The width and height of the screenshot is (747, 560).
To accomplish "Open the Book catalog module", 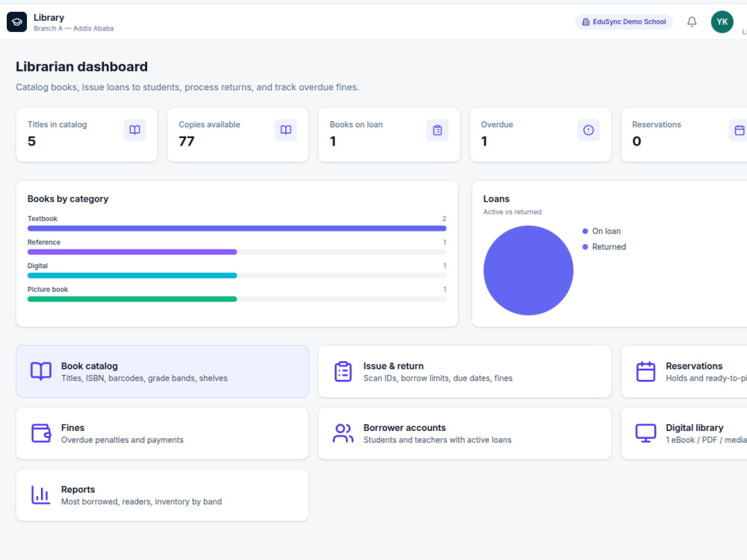I will (162, 371).
